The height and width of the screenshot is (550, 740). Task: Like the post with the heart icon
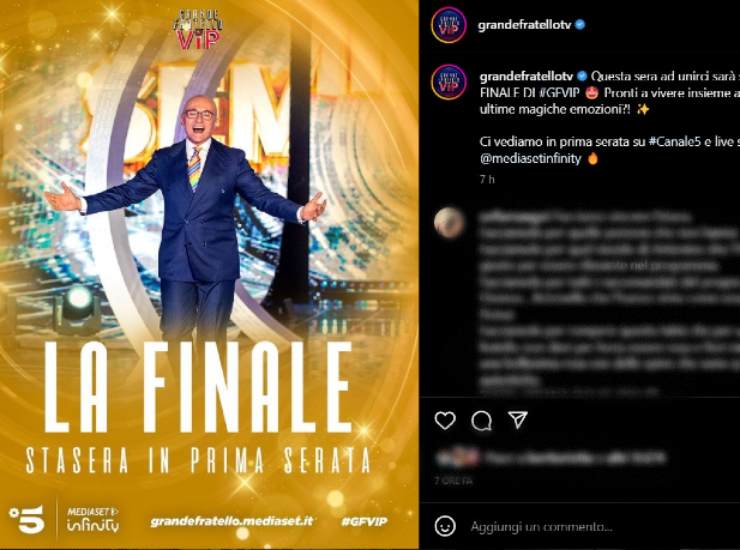pyautogui.click(x=445, y=420)
